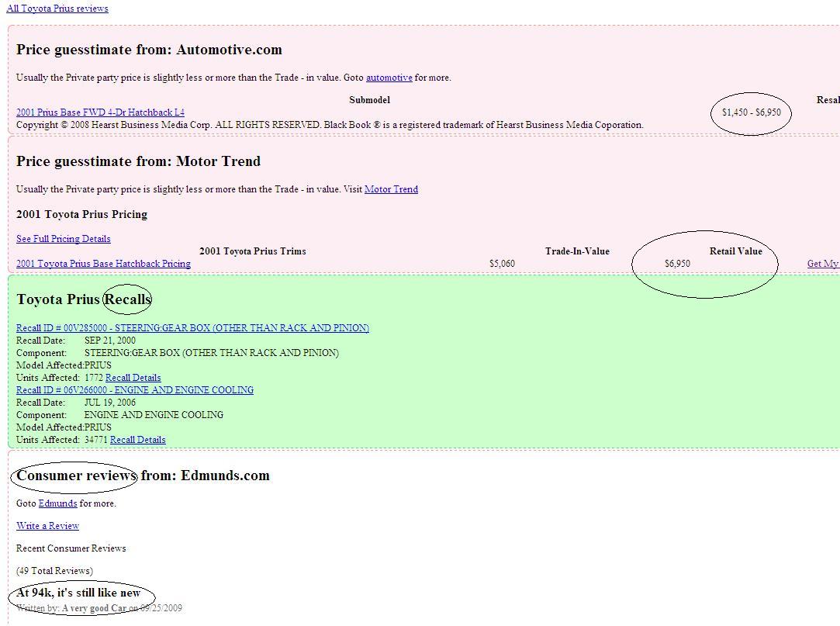Open Recall ID 06V266000 engine cooling link
The width and height of the screenshot is (840, 626).
[134, 389]
